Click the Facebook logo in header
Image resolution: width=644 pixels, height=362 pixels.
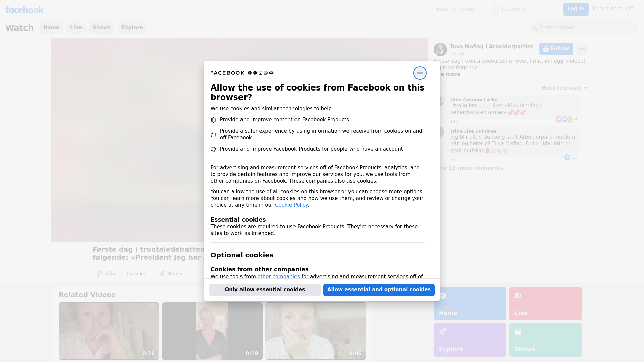coord(24,10)
